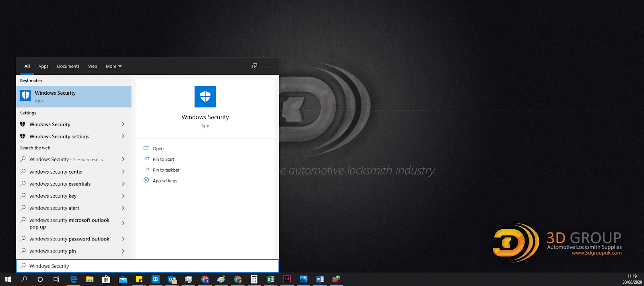Switch to the Documents search tab
Viewport: 644px width, 286px height.
[x=68, y=66]
